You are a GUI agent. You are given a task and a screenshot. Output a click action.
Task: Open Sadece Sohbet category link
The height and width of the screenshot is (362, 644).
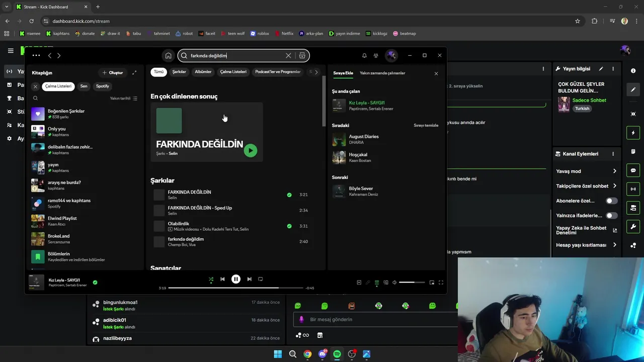589,101
